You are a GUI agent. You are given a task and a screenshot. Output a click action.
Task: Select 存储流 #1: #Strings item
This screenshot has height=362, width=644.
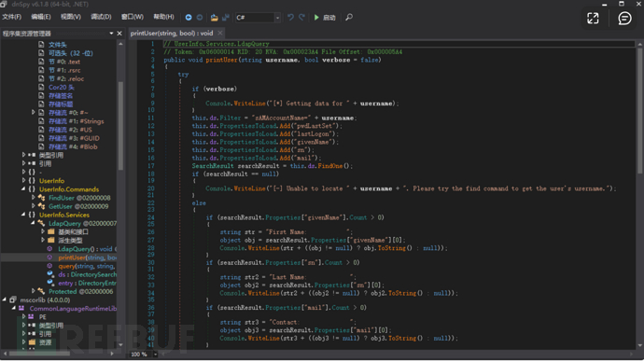(x=76, y=121)
